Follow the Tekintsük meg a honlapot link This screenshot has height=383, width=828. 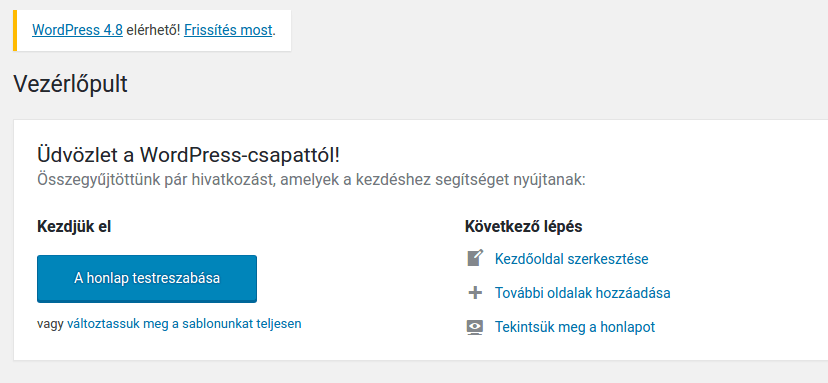[575, 327]
